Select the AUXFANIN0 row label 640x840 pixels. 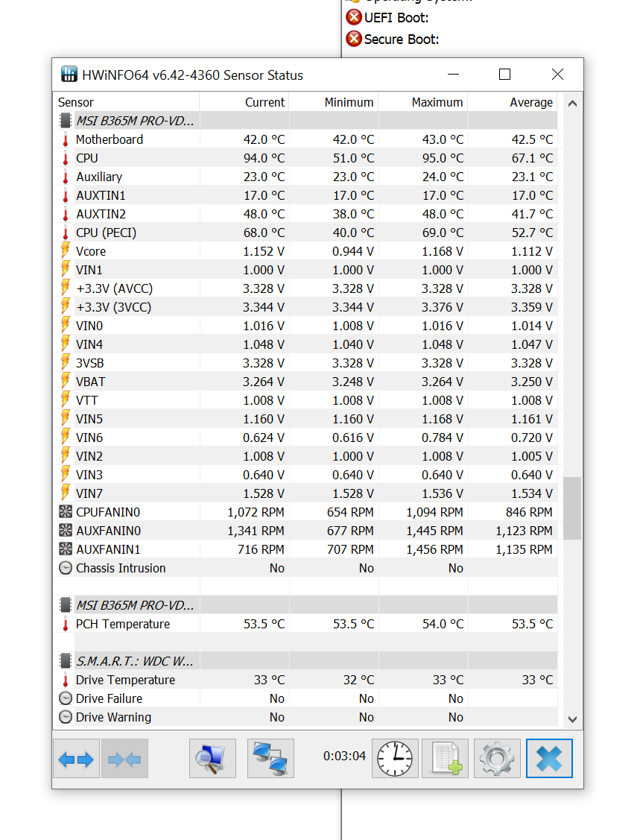pyautogui.click(x=108, y=531)
